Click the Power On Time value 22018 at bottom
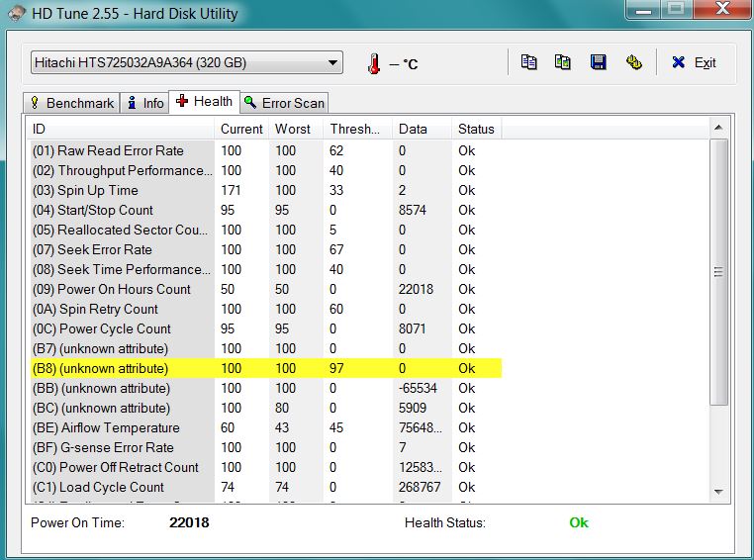The height and width of the screenshot is (560, 754). coord(189,522)
